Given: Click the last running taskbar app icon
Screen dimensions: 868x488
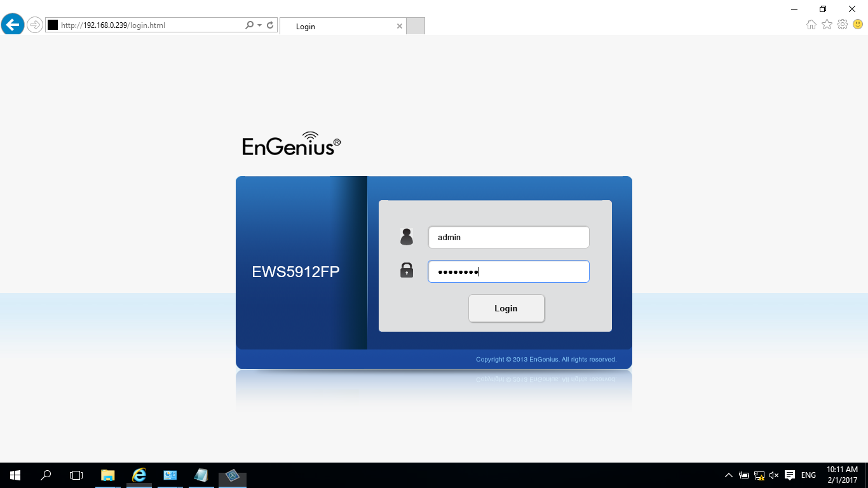Looking at the screenshot, I should (232, 475).
